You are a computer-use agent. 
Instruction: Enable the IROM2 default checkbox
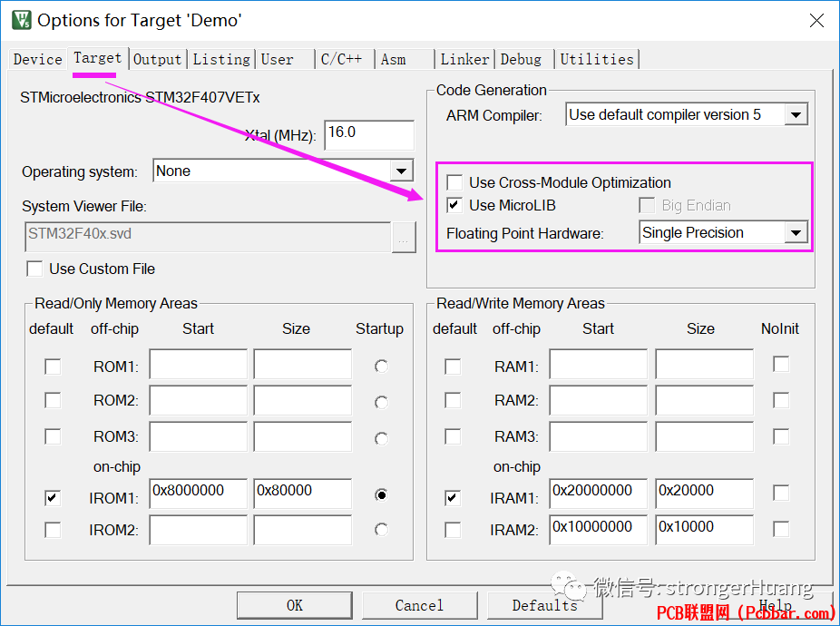[53, 530]
